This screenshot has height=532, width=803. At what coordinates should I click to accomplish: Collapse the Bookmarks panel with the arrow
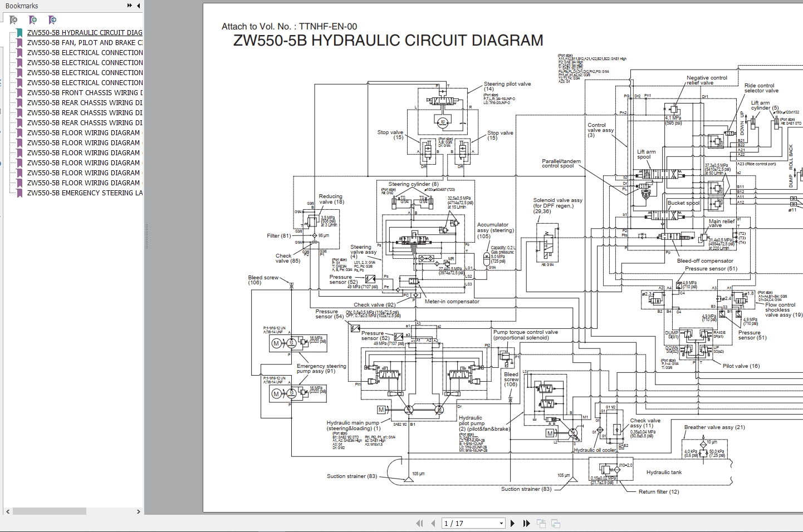[x=139, y=6]
